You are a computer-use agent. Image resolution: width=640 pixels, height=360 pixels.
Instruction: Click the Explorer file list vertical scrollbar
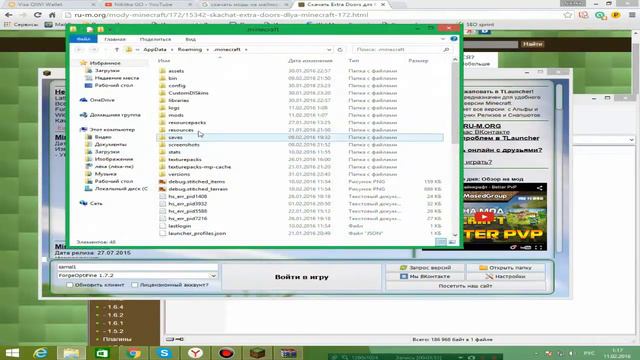[455, 103]
